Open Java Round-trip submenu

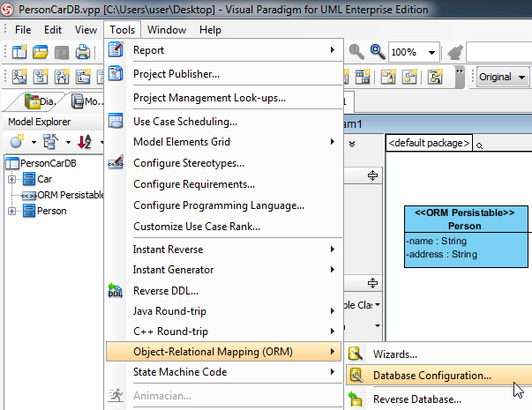[x=224, y=311]
